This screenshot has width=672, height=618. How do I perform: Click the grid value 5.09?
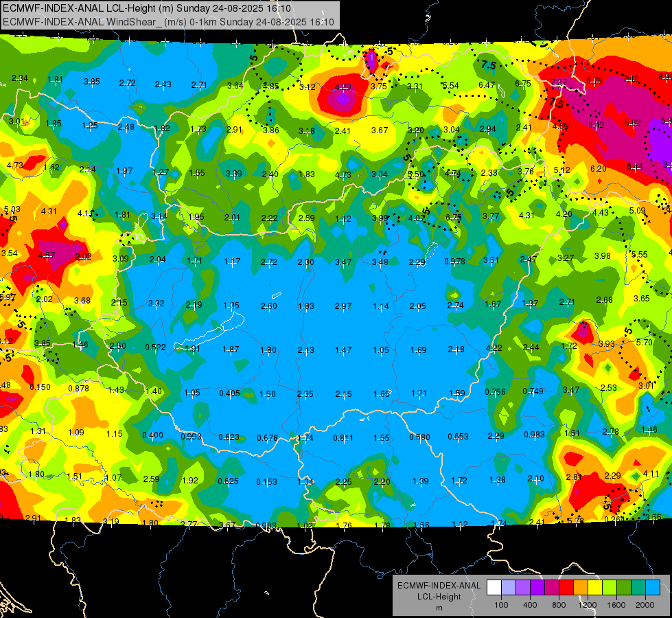point(637,211)
